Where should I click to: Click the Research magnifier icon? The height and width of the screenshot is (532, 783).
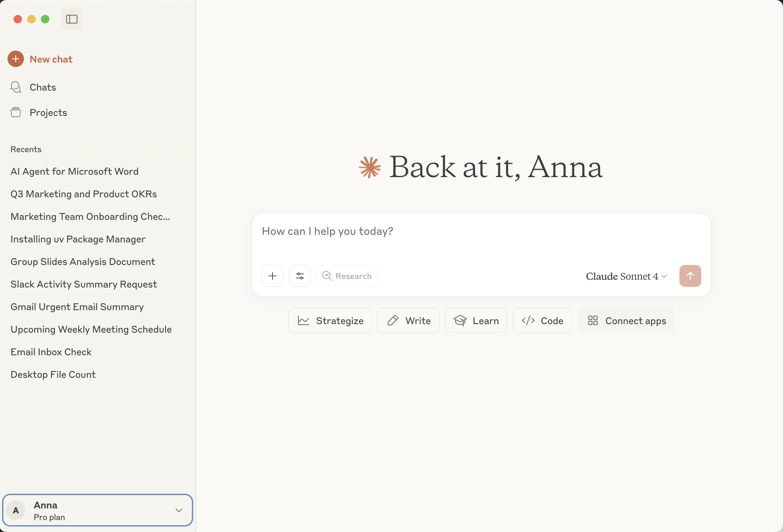coord(327,276)
